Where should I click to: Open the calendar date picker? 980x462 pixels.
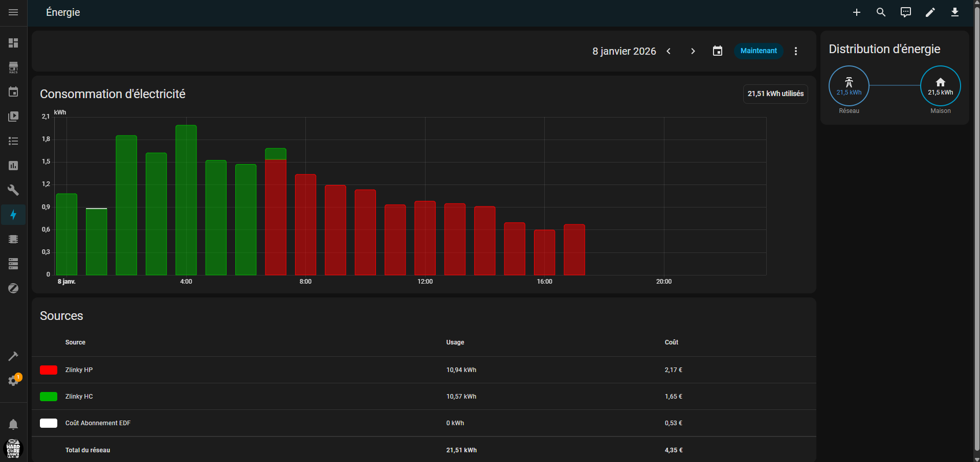(718, 51)
